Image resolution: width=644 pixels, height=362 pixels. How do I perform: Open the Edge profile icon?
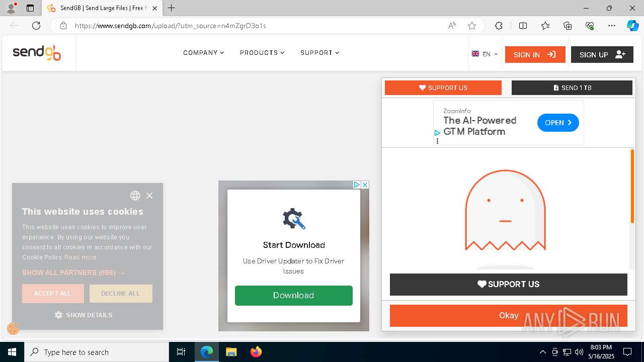coord(11,8)
